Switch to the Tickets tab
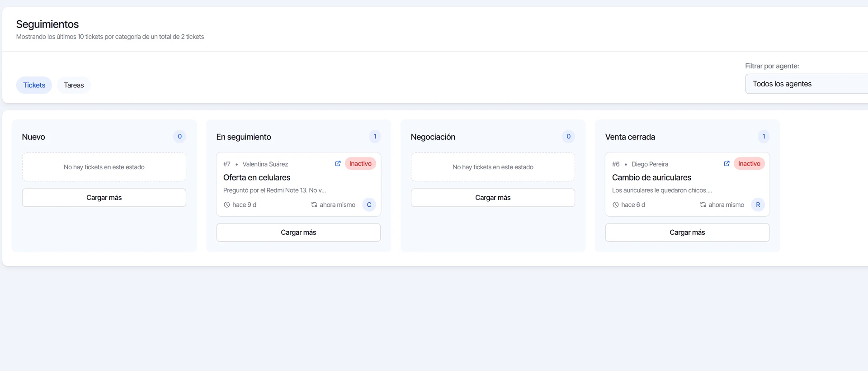This screenshot has height=371, width=868. (x=34, y=85)
